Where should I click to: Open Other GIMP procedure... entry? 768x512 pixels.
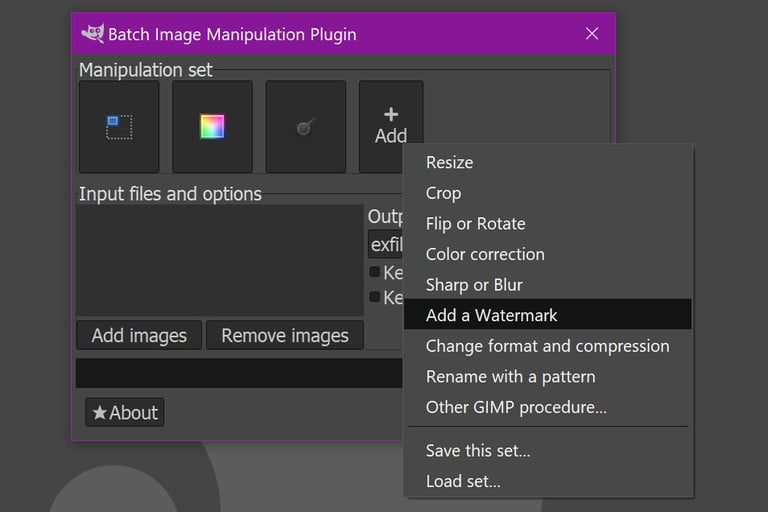point(548,407)
